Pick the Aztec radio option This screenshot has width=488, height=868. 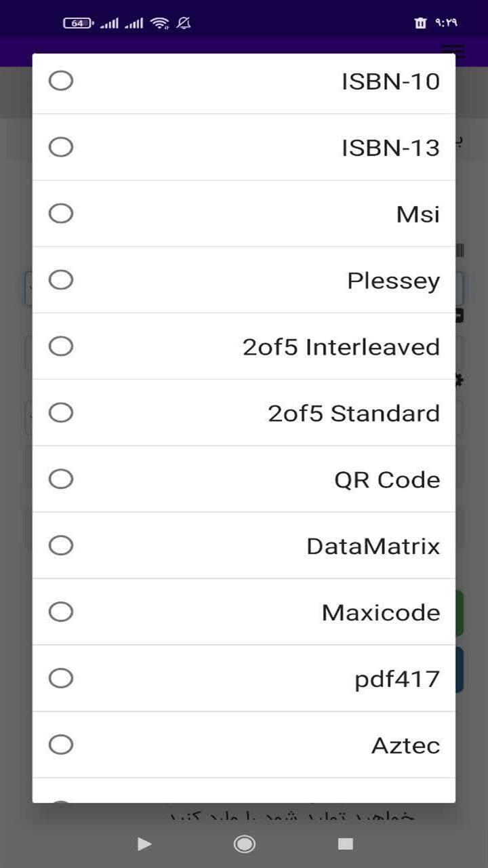[61, 745]
